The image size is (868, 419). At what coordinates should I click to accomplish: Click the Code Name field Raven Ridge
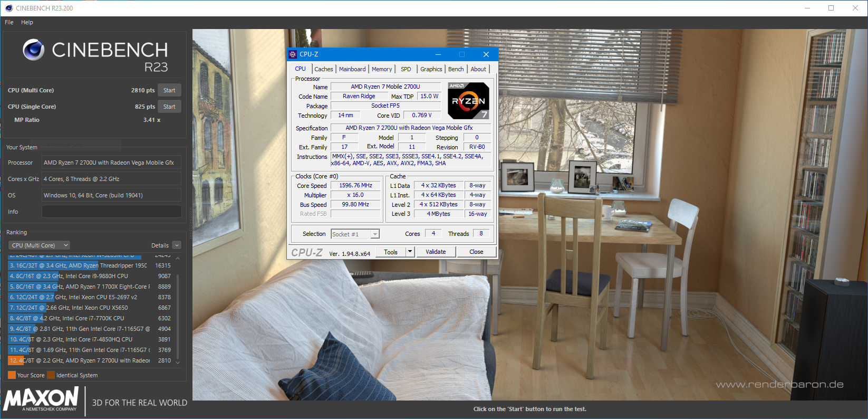point(359,96)
